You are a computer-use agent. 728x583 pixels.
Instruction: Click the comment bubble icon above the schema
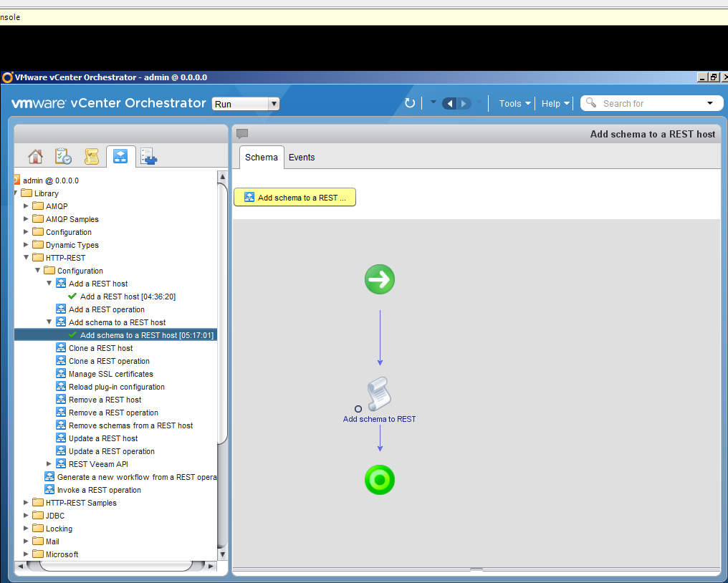click(x=241, y=134)
